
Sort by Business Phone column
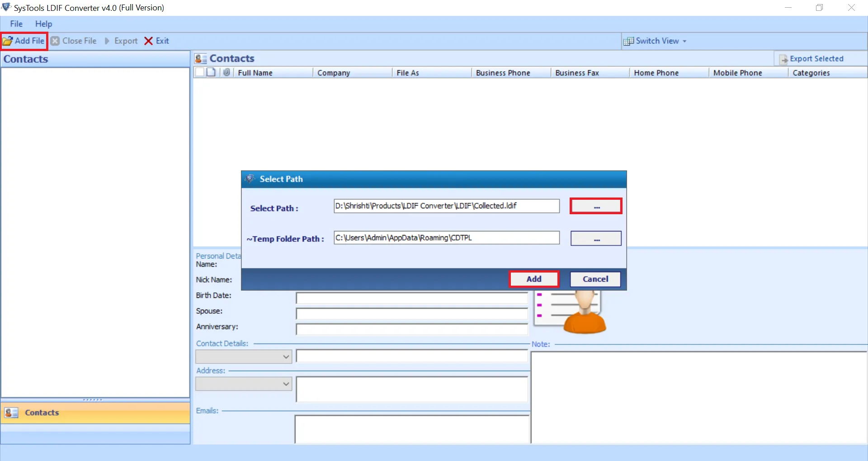pos(511,73)
